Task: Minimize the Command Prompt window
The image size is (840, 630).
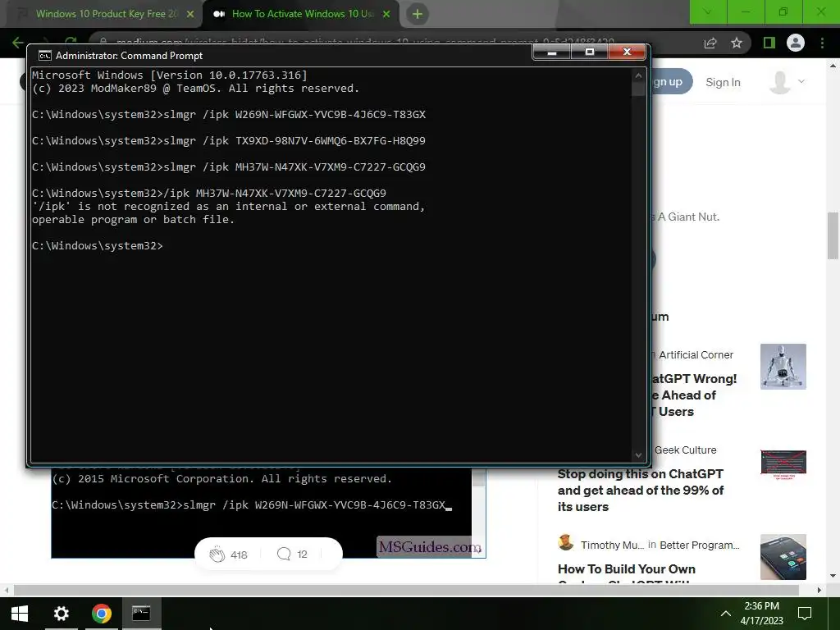Action: (x=552, y=52)
